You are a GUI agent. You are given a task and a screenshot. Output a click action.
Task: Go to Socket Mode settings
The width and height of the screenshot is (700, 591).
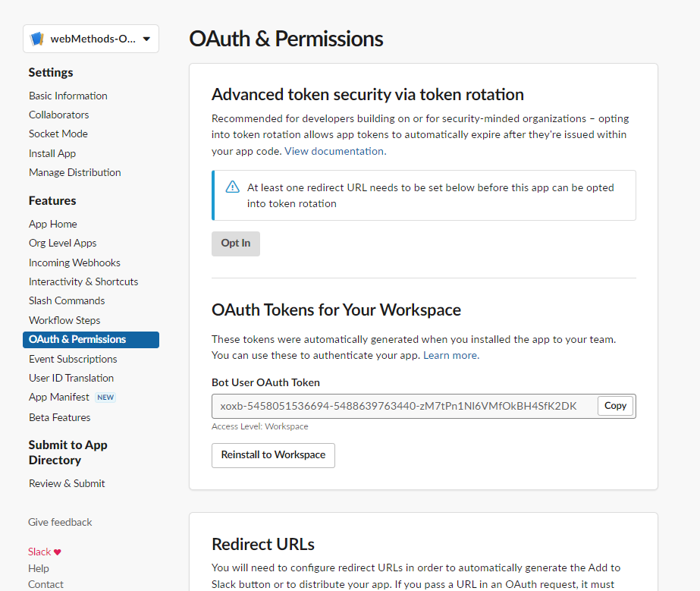click(x=58, y=134)
